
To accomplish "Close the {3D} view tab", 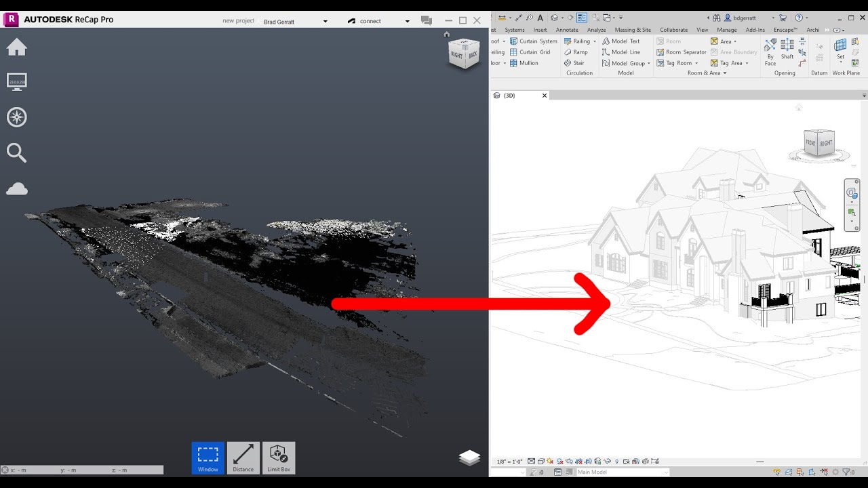I will (x=545, y=96).
